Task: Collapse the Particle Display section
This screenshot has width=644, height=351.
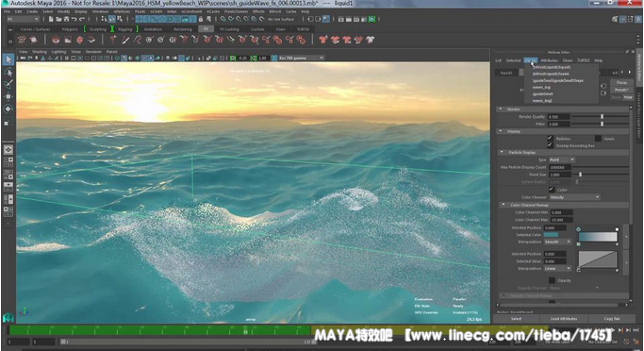Action: tap(502, 152)
